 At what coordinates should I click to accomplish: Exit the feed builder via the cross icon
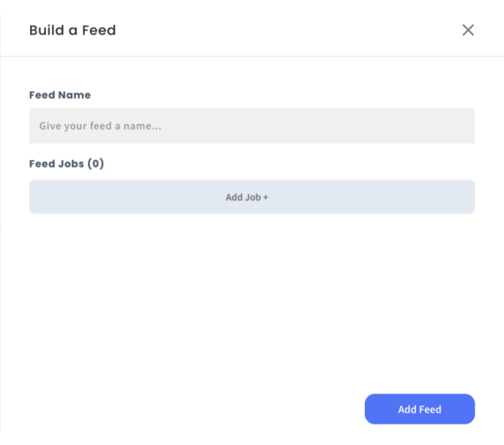tap(468, 30)
